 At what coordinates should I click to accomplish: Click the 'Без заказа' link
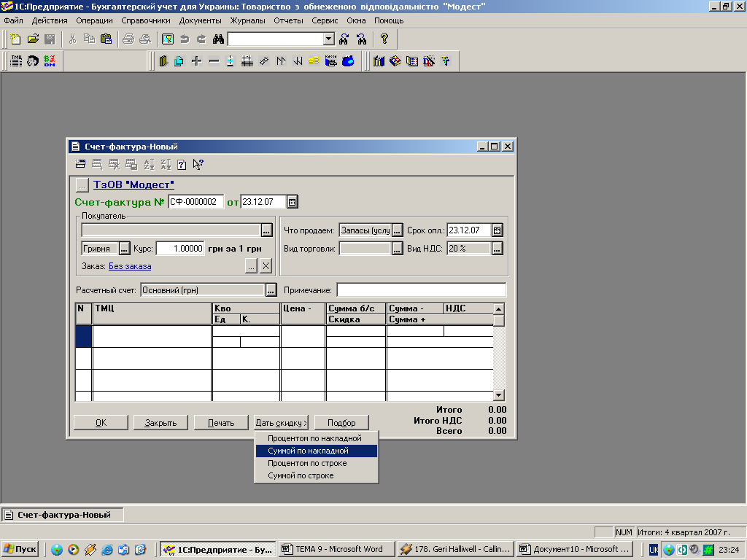coord(130,266)
